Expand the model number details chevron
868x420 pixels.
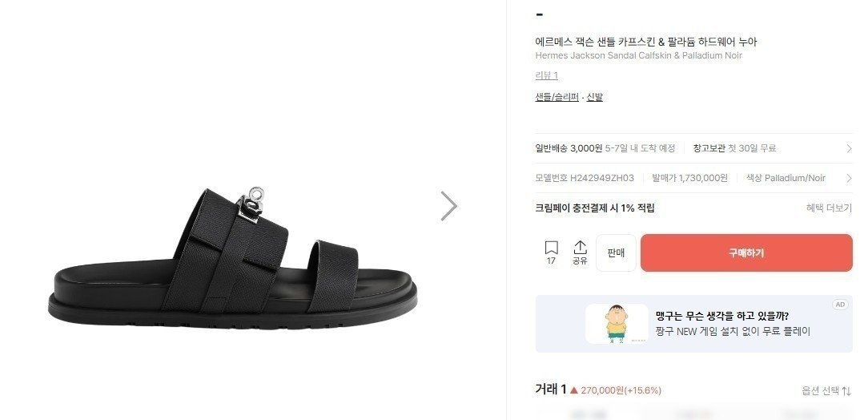(849, 179)
